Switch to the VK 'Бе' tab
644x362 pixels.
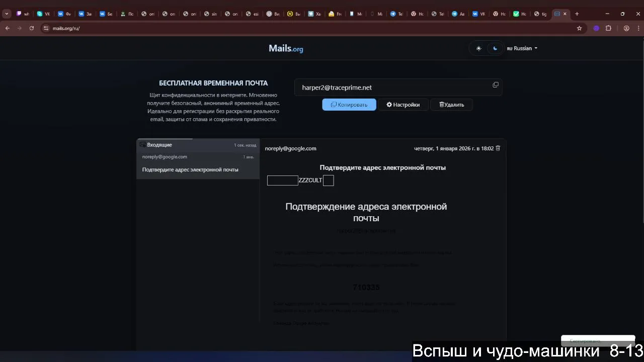(106, 14)
